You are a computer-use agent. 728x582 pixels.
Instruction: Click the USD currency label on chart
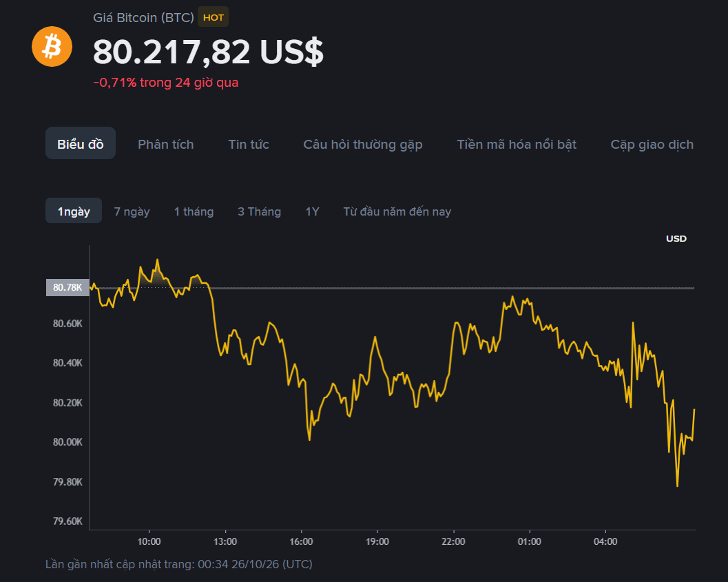(676, 238)
